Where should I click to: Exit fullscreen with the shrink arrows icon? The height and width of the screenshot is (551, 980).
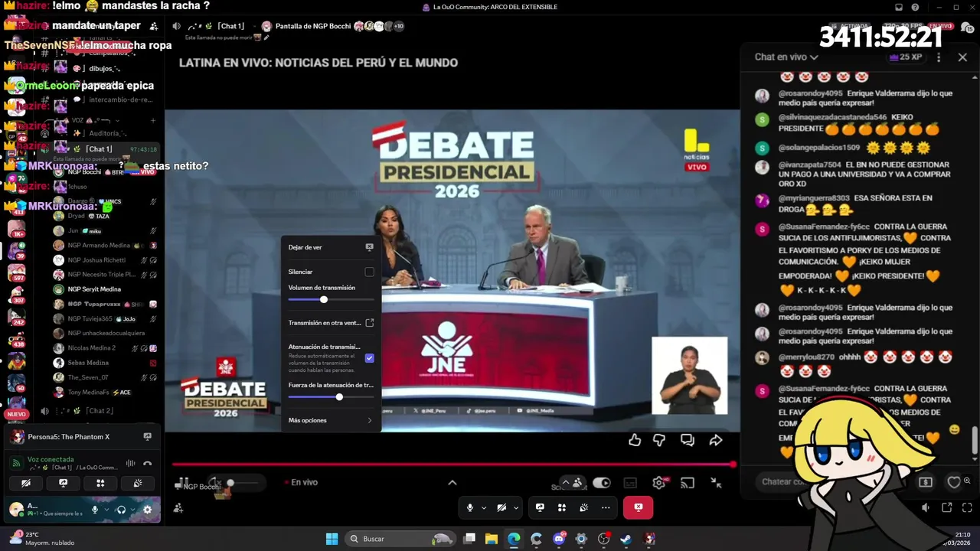click(x=716, y=483)
